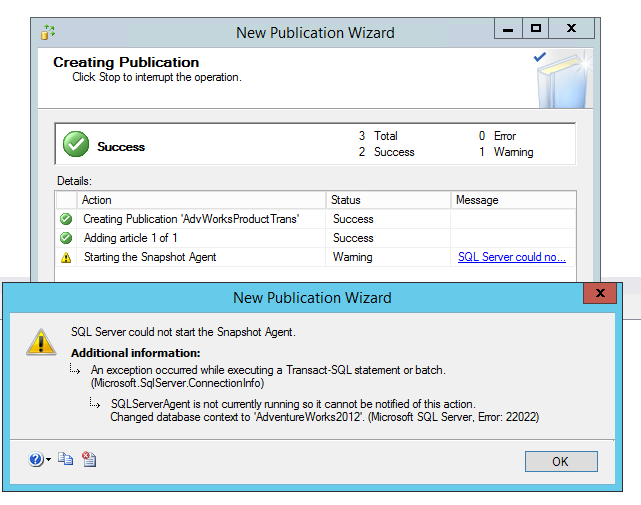Click the yellow warning triangle in the dialog

click(41, 342)
